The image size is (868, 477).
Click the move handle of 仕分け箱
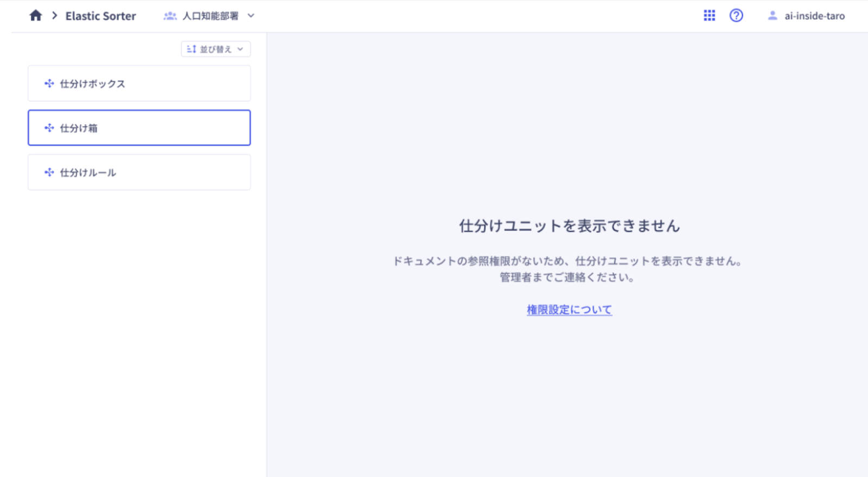[49, 128]
